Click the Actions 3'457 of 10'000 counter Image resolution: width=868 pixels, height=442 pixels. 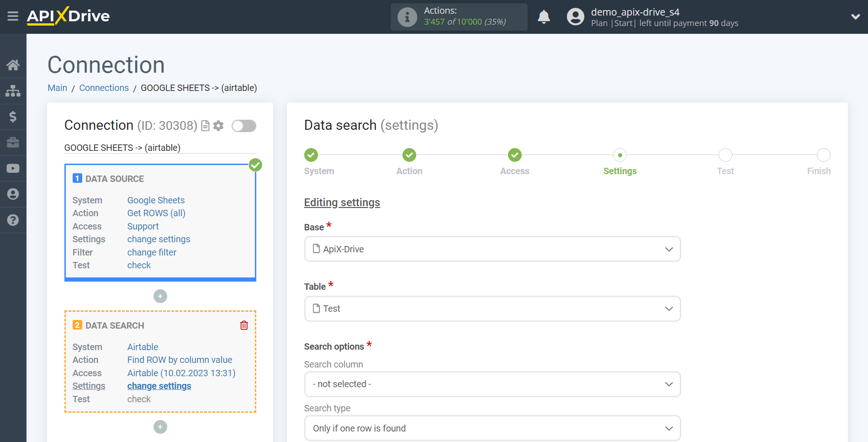coord(465,22)
